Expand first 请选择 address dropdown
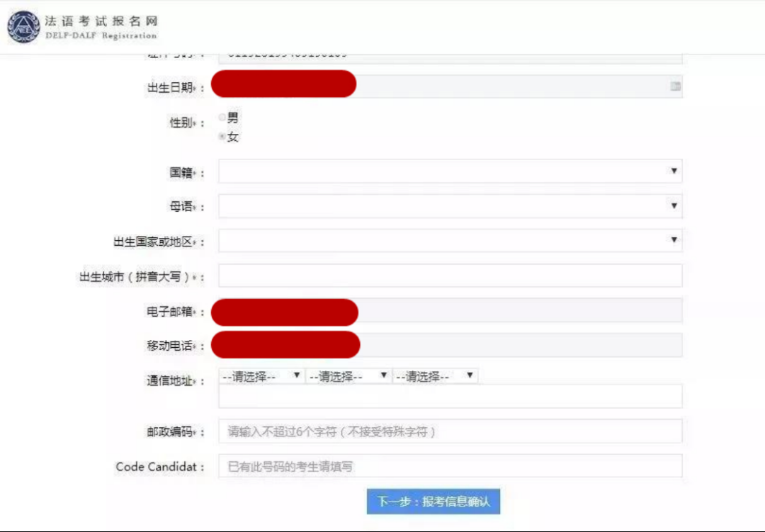The image size is (765, 532). pos(261,376)
